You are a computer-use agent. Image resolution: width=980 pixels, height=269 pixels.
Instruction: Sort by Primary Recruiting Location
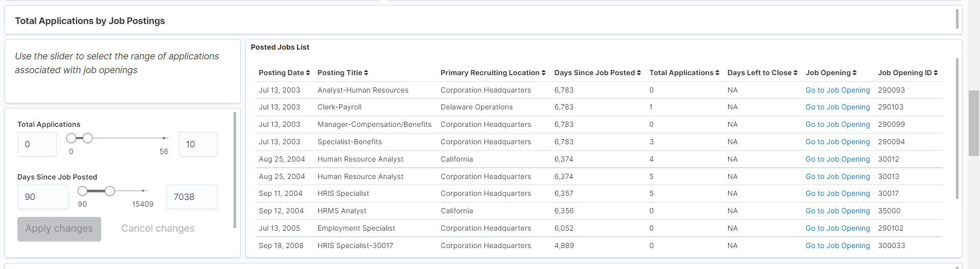543,73
